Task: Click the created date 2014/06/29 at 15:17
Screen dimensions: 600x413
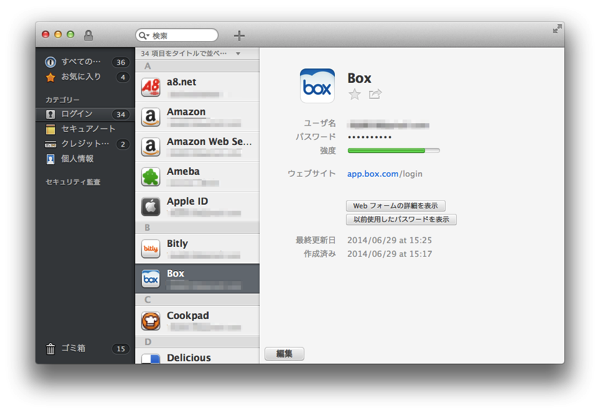Action: click(390, 254)
